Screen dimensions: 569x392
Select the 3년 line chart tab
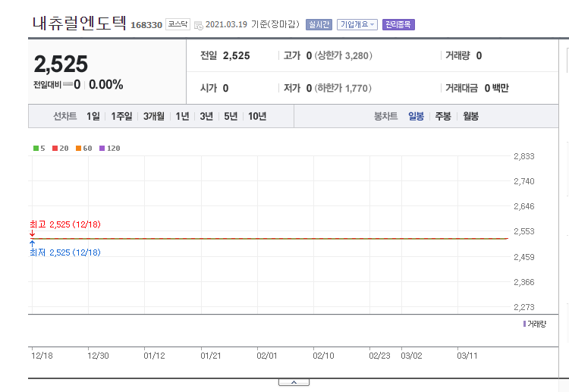(x=206, y=117)
